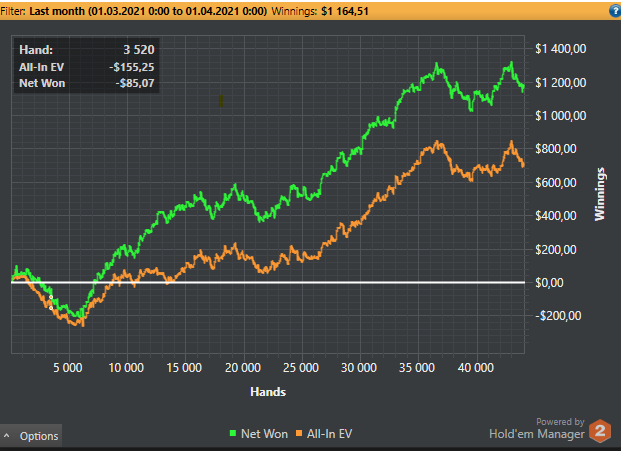Click the $800,00 axis label
The image size is (621, 451).
click(x=556, y=149)
